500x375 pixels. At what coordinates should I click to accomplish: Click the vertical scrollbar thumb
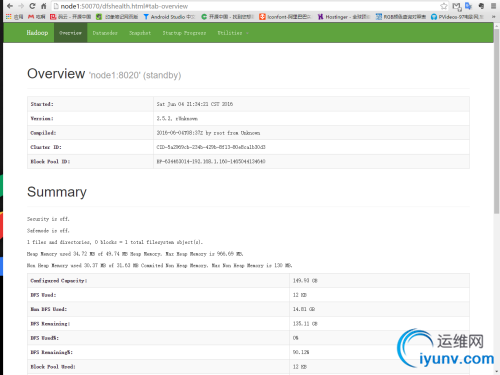pos(497,120)
